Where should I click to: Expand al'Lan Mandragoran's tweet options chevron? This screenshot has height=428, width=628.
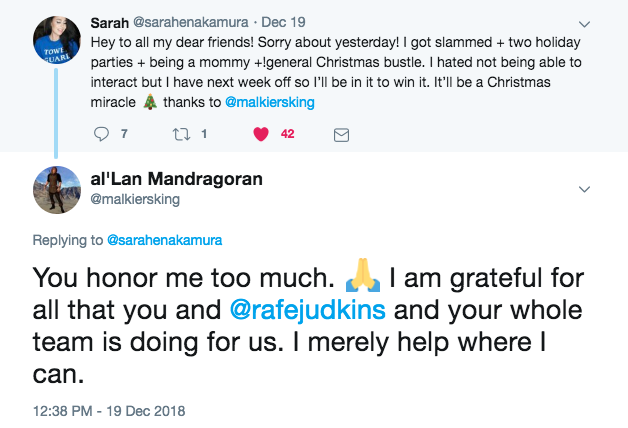tap(584, 188)
